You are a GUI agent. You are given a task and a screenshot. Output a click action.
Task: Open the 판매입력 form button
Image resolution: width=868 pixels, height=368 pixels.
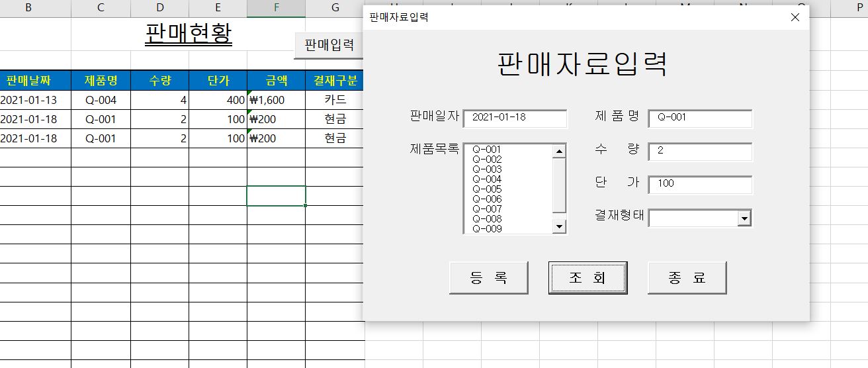(x=329, y=45)
